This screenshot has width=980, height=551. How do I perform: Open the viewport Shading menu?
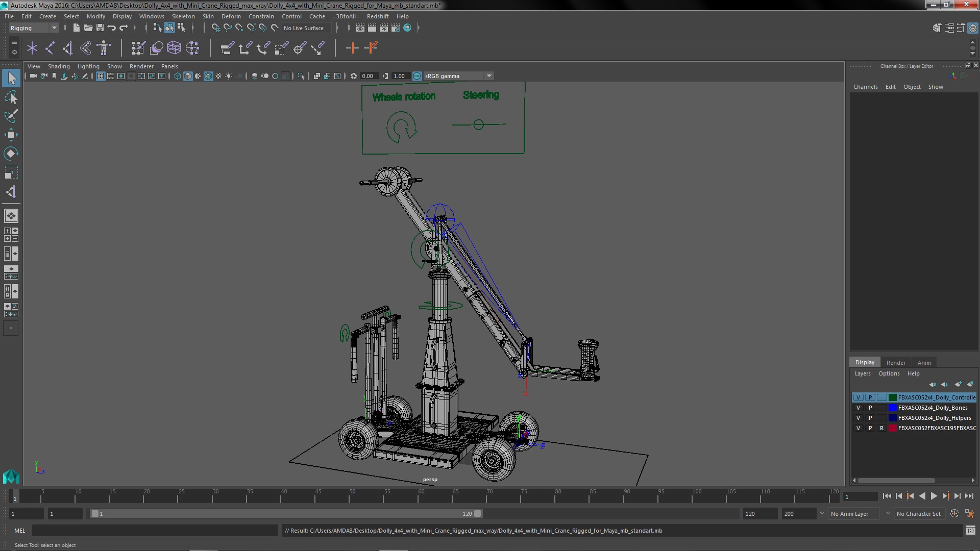(x=59, y=66)
